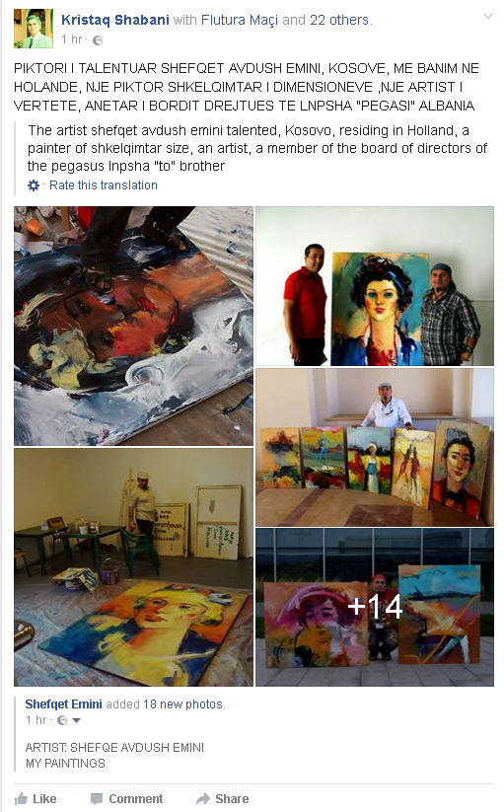Show the 22 others tagged list
The image size is (504, 812).
point(339,20)
